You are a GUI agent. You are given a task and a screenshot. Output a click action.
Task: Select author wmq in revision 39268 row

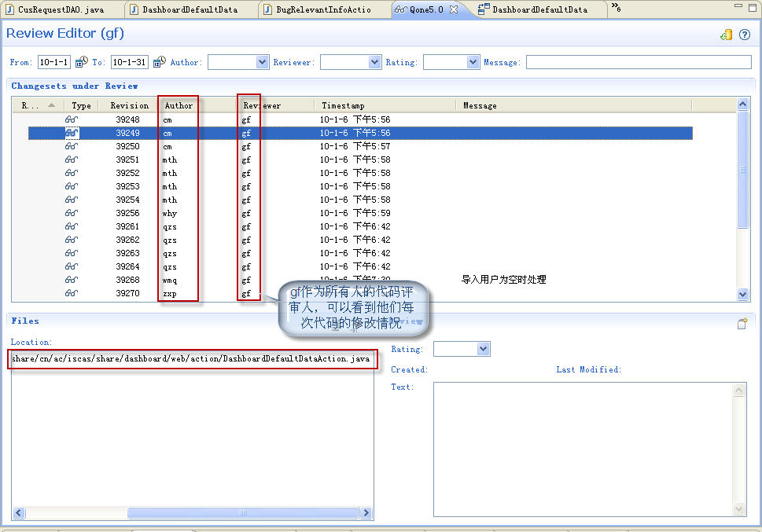[x=170, y=281]
